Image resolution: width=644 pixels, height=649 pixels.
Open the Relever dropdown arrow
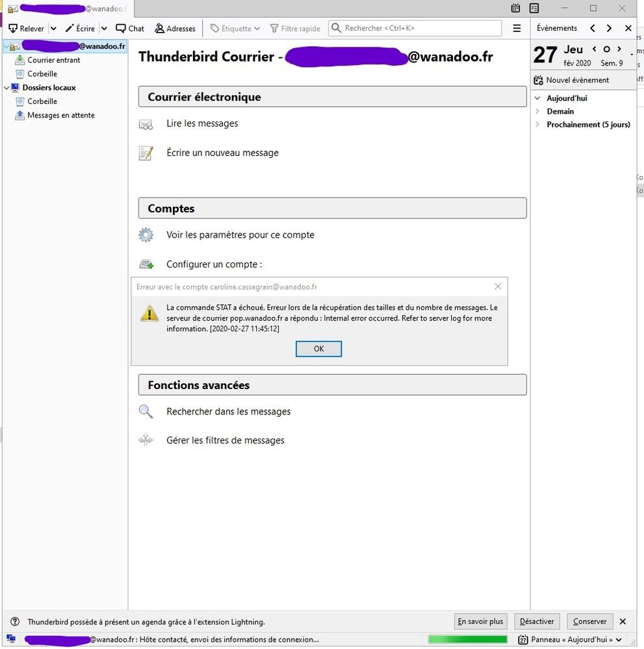coord(53,29)
